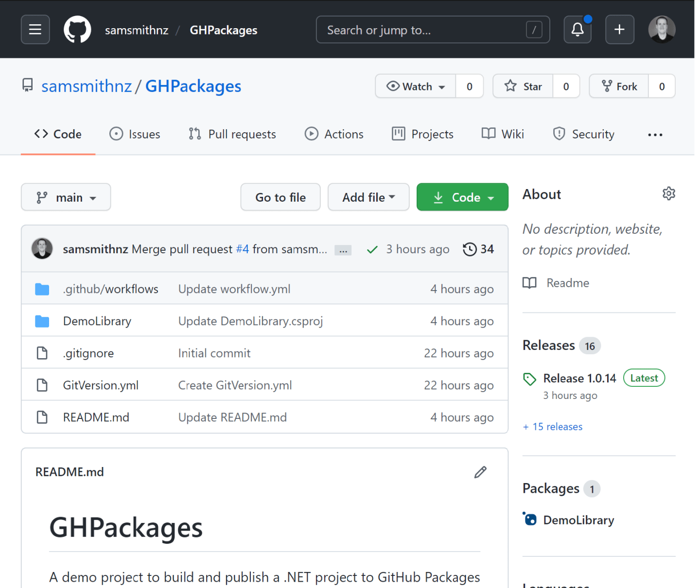
Task: Open Update workflow.yml commit message
Action: 234,289
